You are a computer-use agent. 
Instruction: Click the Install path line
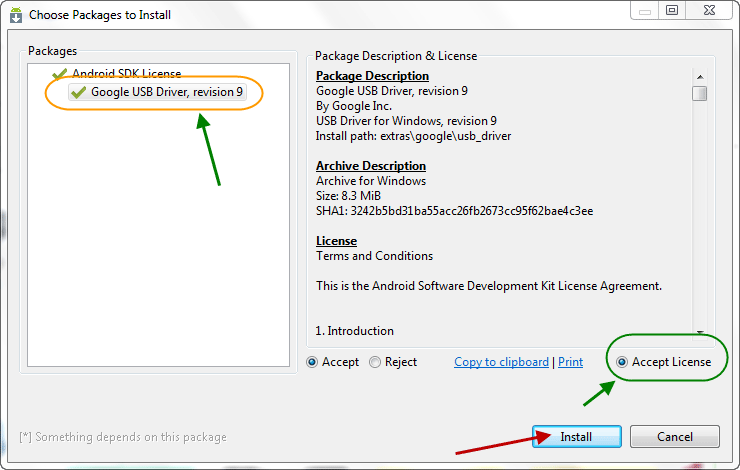pos(413,136)
